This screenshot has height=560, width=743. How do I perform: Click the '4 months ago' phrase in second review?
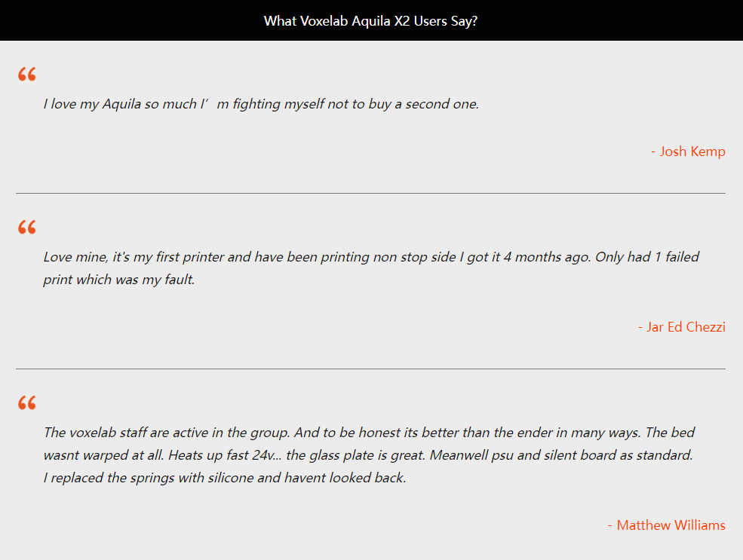547,256
